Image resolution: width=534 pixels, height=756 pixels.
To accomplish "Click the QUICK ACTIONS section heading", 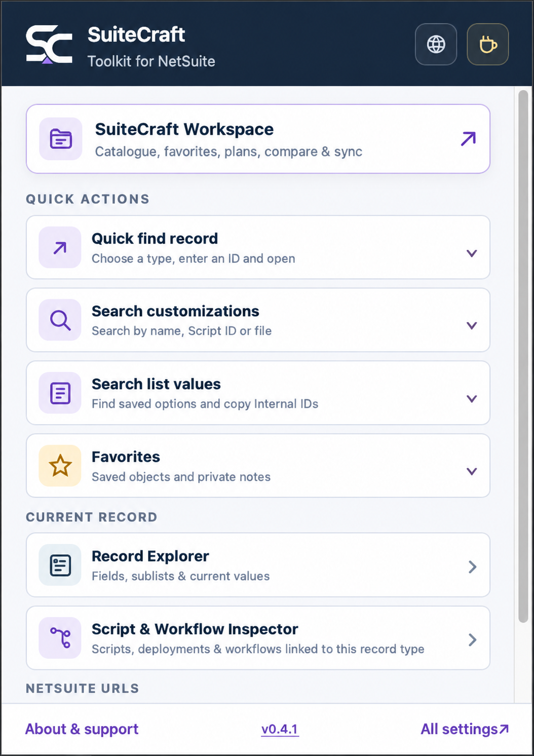I will (x=88, y=199).
